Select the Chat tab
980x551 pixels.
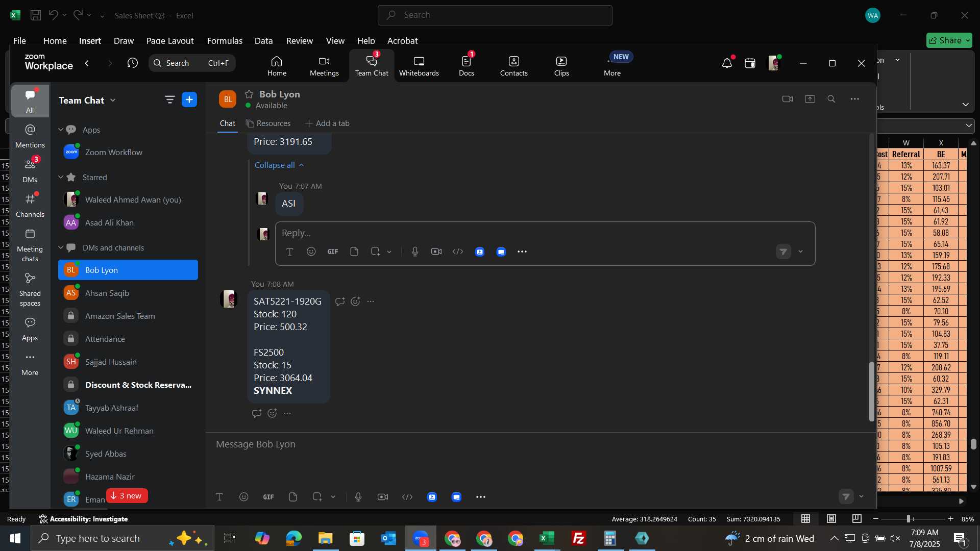tap(228, 123)
